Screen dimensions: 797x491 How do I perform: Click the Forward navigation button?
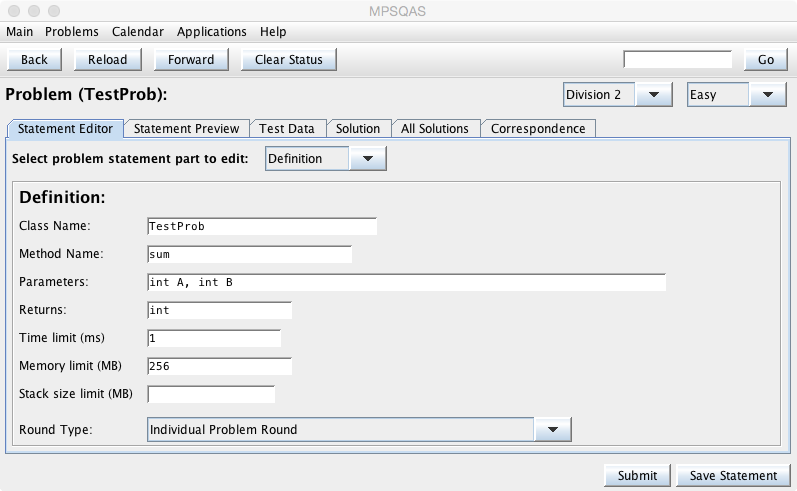click(x=191, y=59)
